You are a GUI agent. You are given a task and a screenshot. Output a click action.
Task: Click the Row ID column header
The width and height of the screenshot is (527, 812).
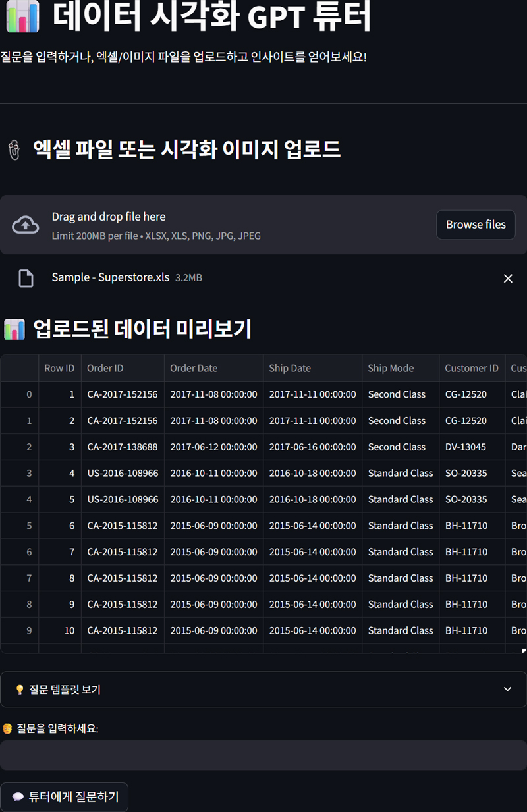coord(59,368)
